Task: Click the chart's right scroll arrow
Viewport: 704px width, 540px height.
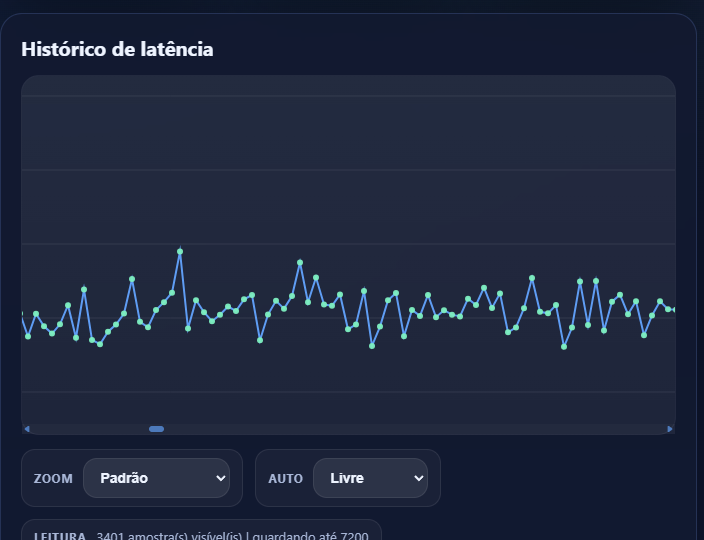Action: [670, 429]
